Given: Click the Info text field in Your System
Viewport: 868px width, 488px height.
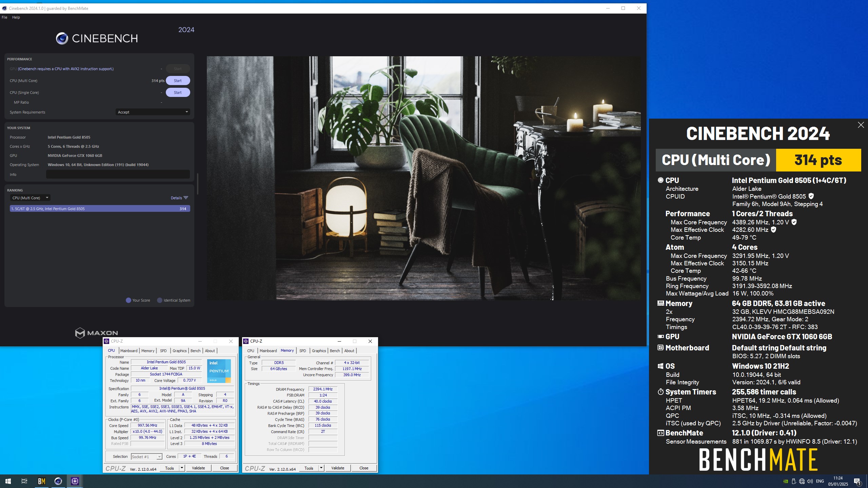Looking at the screenshot, I should (x=118, y=174).
